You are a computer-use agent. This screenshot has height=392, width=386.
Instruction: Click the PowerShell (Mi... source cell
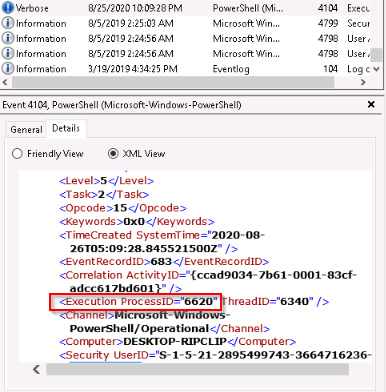(x=248, y=8)
